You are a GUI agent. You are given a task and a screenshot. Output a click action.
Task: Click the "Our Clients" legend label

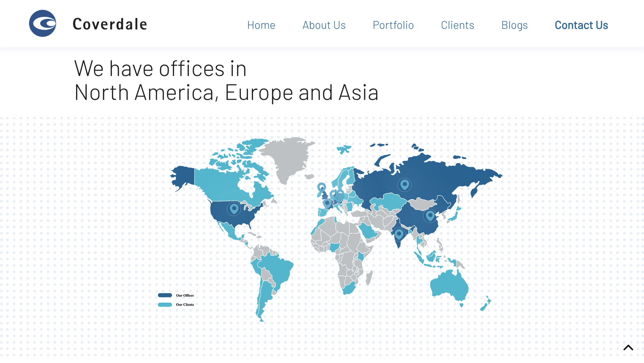click(185, 305)
